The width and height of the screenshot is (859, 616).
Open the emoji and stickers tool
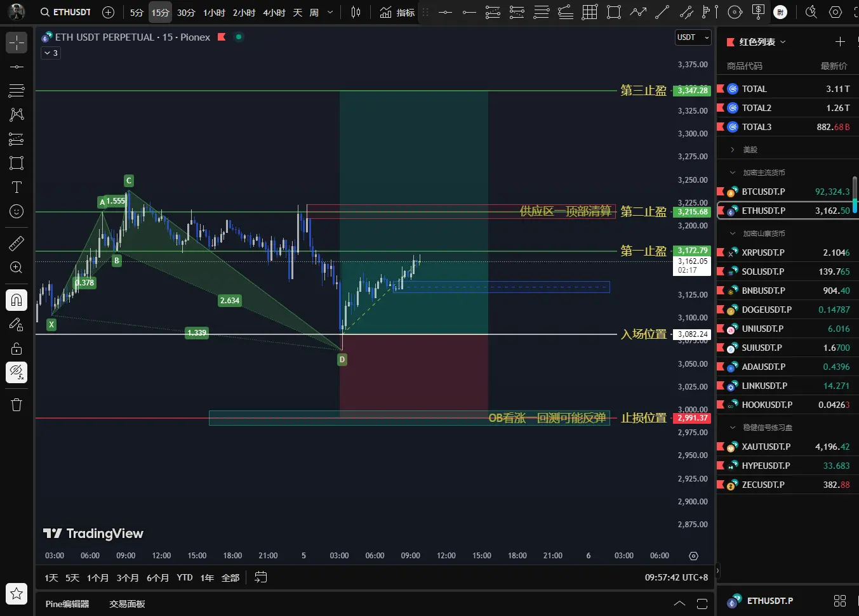[17, 211]
